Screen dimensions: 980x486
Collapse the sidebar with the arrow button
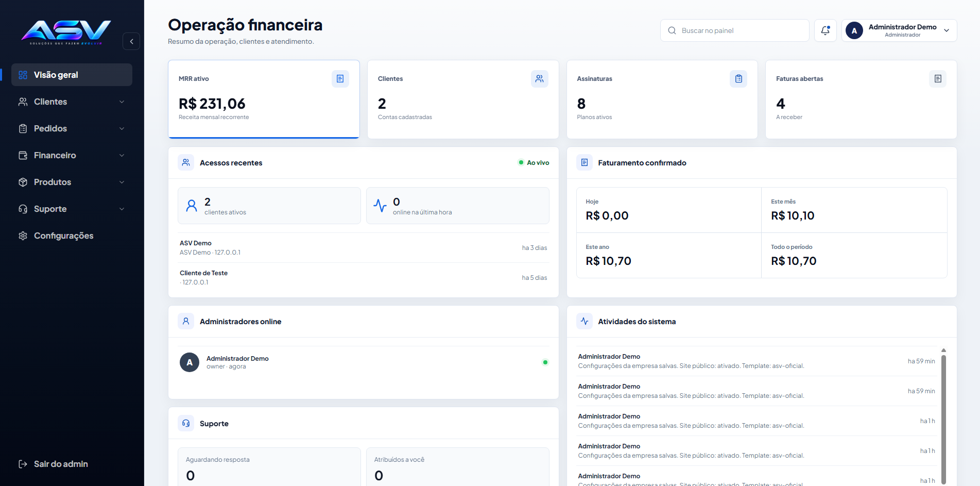pos(131,41)
